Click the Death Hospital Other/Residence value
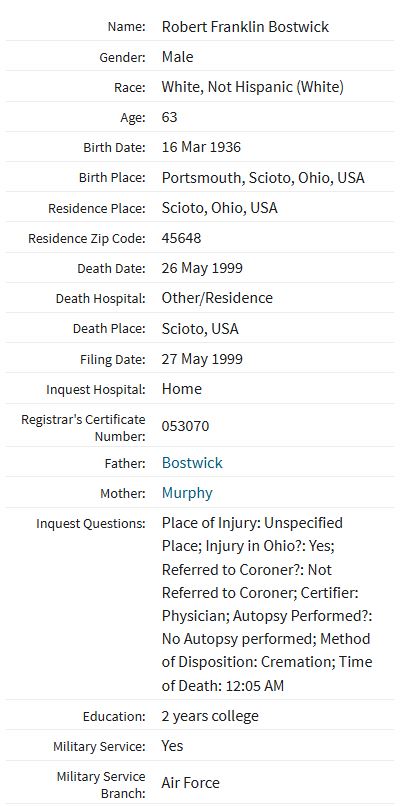The height and width of the screenshot is (806, 407). 217,298
